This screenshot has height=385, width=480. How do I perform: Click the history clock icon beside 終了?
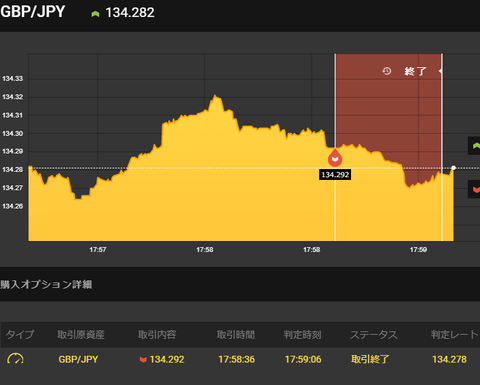387,71
